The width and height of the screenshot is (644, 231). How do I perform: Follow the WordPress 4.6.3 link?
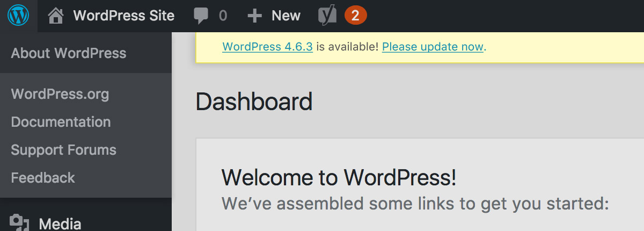tap(267, 47)
